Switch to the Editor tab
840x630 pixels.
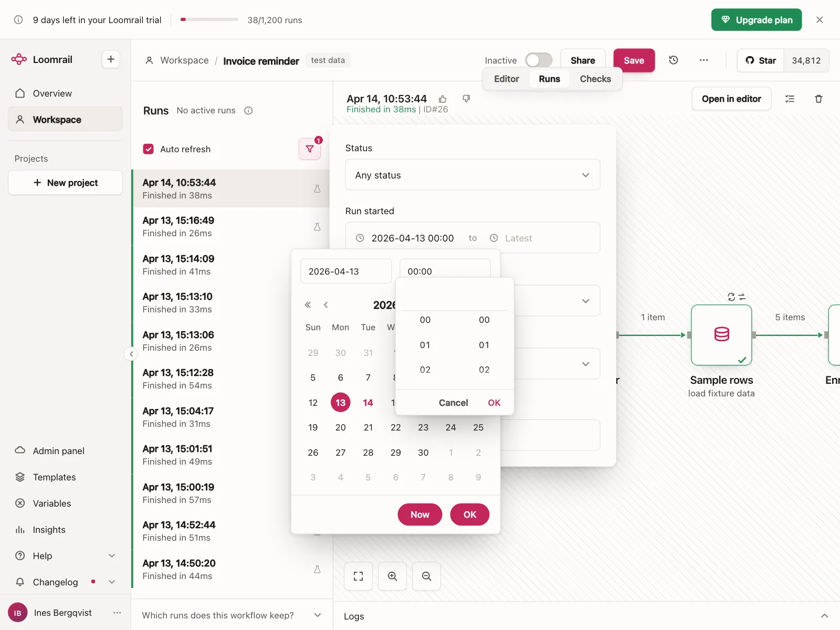(506, 79)
